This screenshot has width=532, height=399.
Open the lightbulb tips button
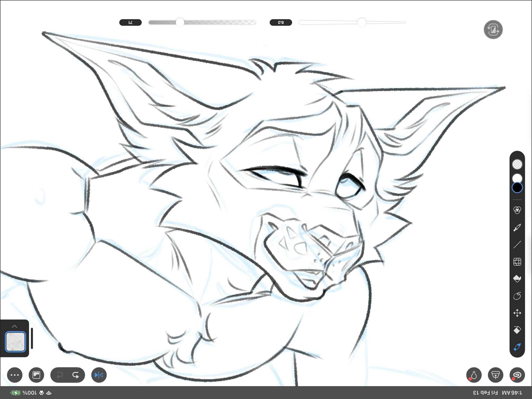tap(474, 375)
